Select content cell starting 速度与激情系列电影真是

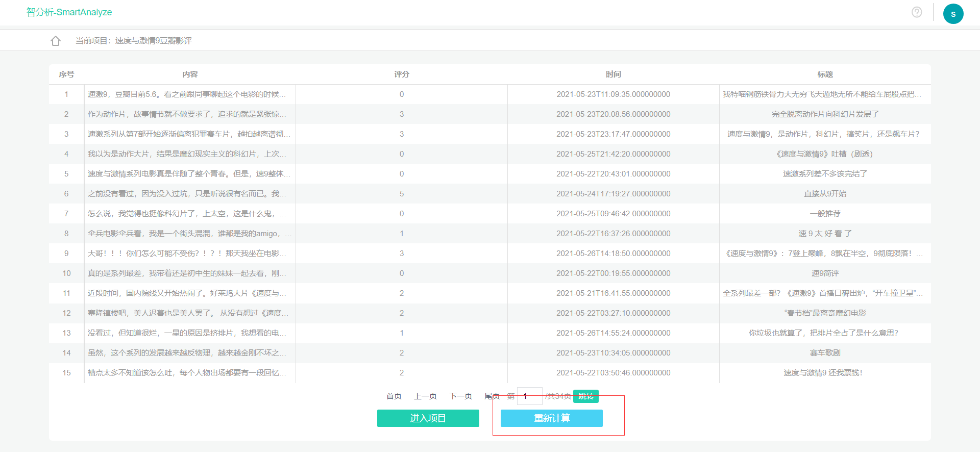(190, 174)
